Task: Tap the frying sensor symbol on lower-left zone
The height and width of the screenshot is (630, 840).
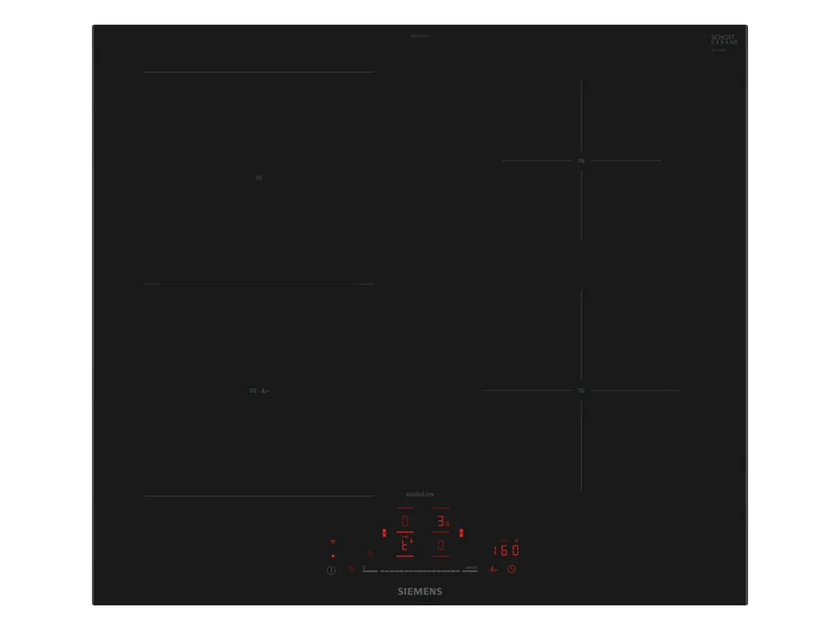Action: pyautogui.click(x=265, y=390)
